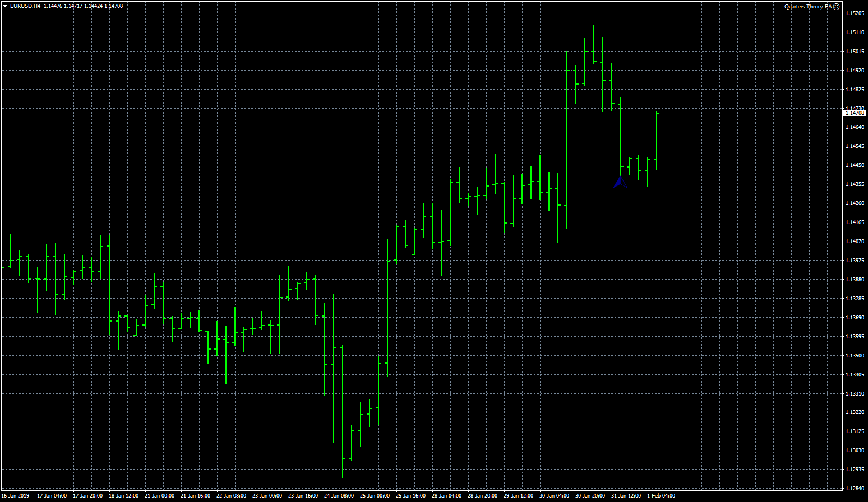Click the 1.14165 price axis label
The height and width of the screenshot is (502, 868).
[x=855, y=222]
